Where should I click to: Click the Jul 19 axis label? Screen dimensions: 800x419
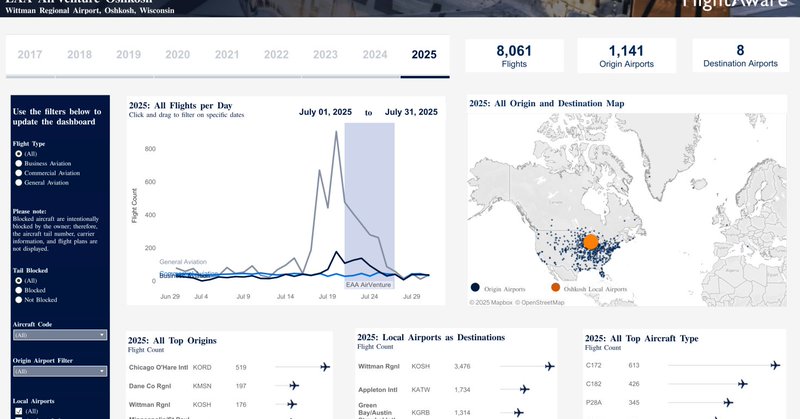[x=328, y=297]
